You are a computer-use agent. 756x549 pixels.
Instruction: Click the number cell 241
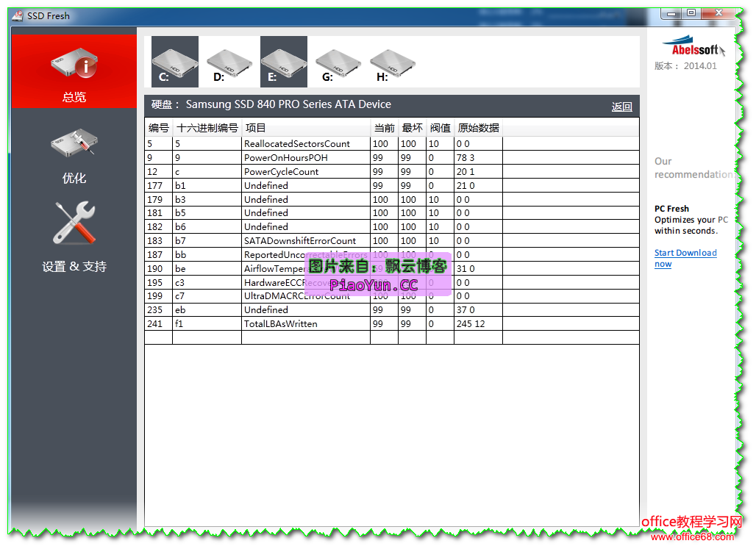coord(159,324)
